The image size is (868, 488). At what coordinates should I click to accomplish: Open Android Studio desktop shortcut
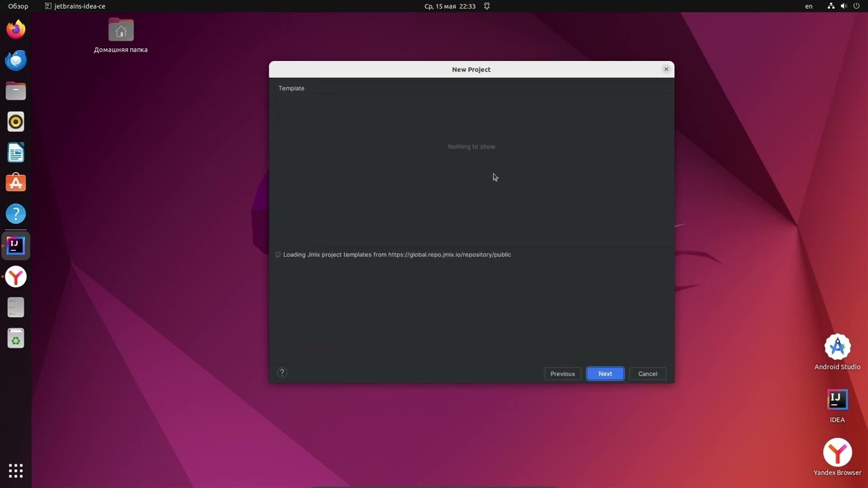coord(837,352)
